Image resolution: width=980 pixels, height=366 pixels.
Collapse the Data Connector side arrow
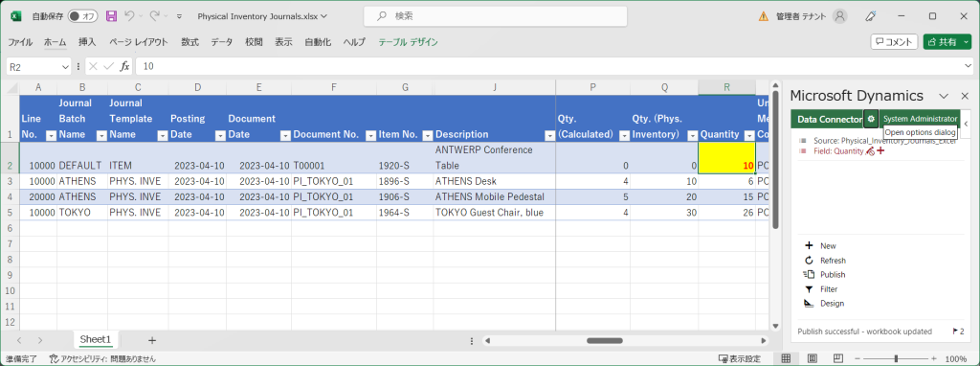pyautogui.click(x=966, y=124)
